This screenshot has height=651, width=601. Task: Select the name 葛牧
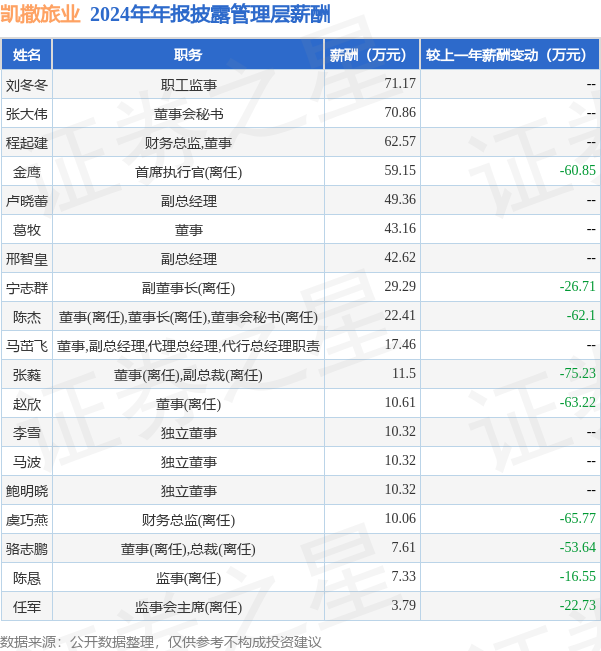[27, 230]
